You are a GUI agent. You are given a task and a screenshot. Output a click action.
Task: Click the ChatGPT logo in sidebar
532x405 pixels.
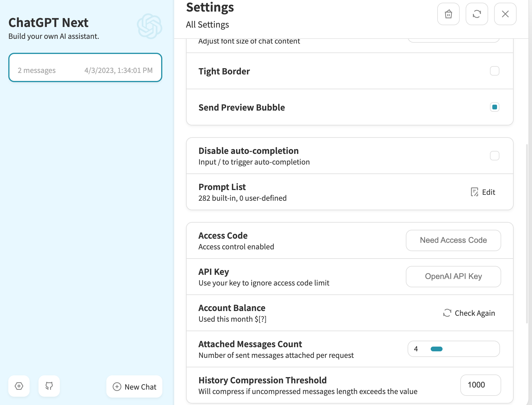click(x=149, y=26)
